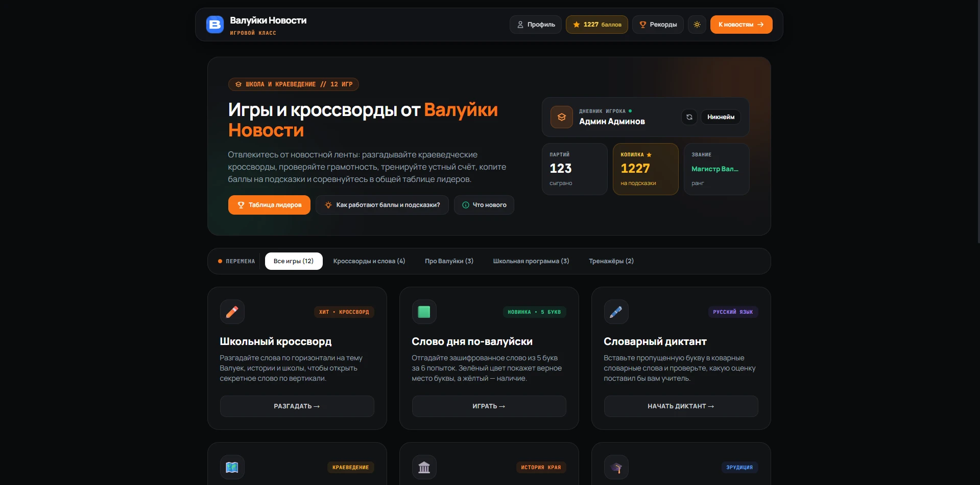Click the graduation cap icon on Эрудиция card
This screenshot has height=485, width=980.
pos(616,467)
